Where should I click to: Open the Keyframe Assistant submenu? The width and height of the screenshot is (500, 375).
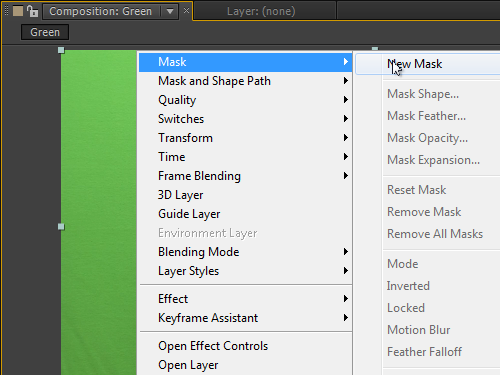pos(245,318)
